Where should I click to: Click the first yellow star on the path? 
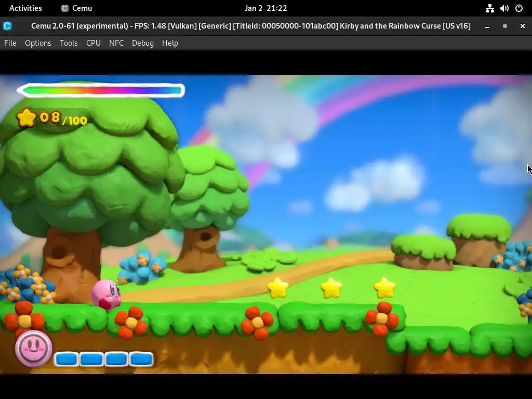[x=278, y=288]
